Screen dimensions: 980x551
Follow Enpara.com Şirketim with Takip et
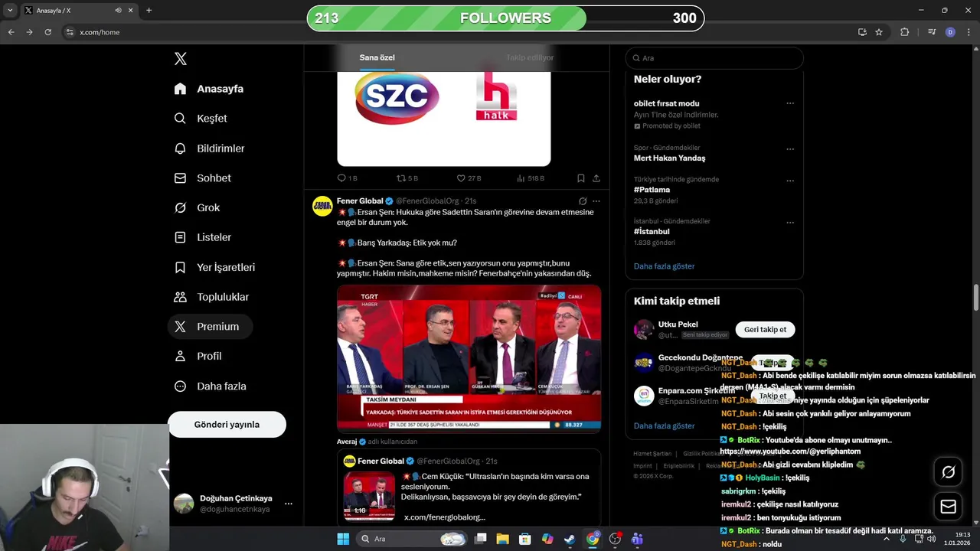click(x=773, y=396)
